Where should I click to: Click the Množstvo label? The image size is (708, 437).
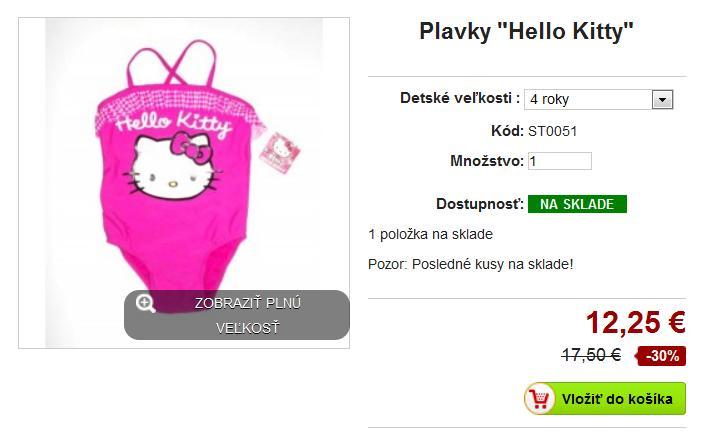(487, 161)
